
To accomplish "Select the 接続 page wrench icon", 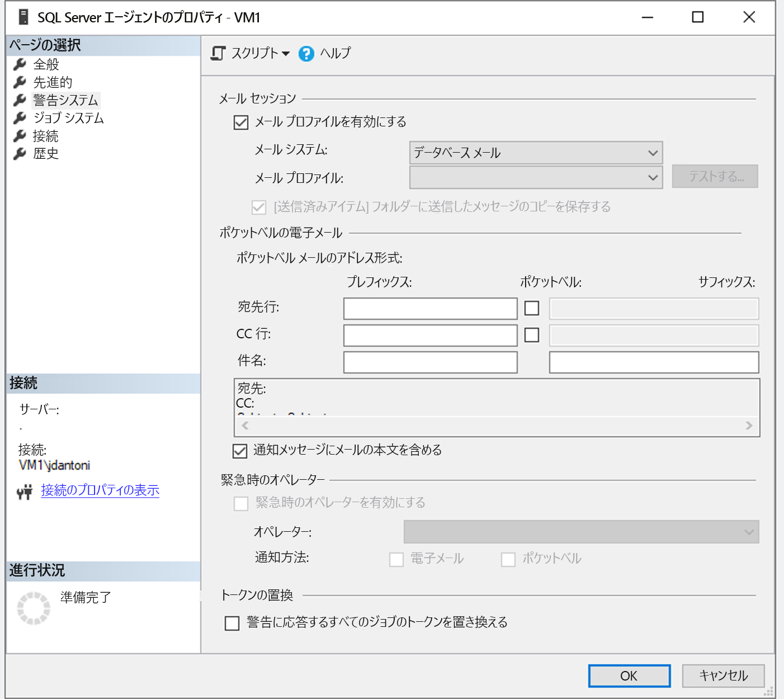I will 20,136.
